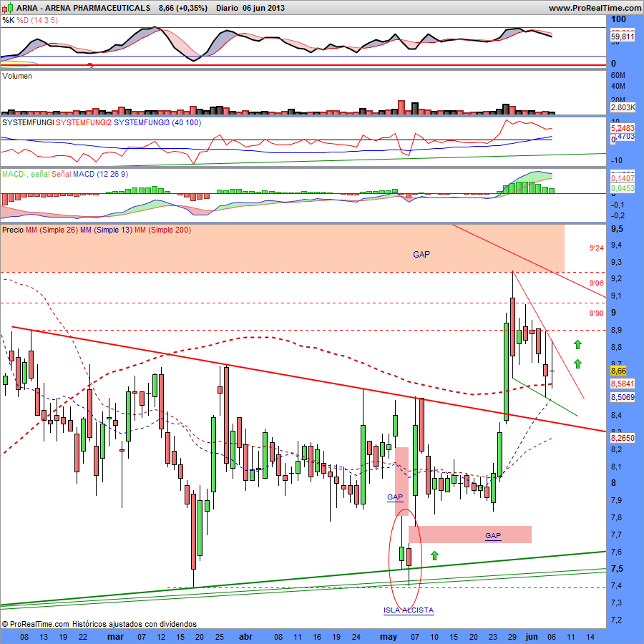Open the www.ProRealTime.com link

tap(595, 8)
